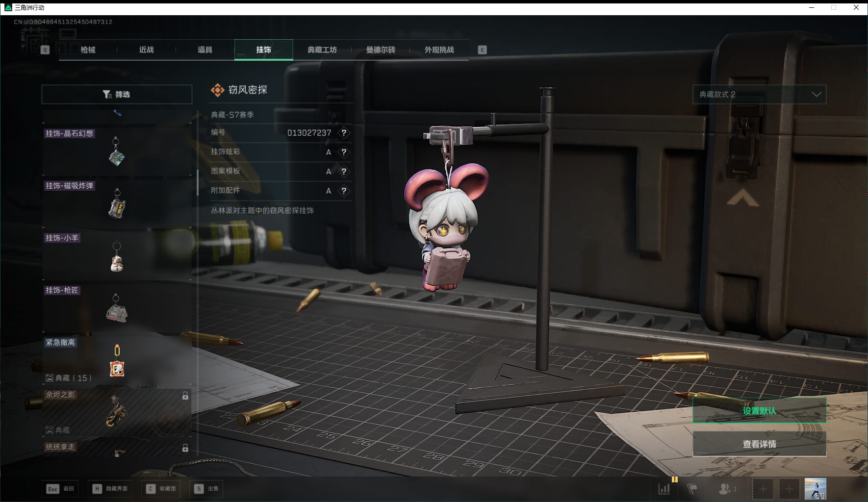Open the 筛选 filter panel
Viewport: 868px width, 502px height.
click(x=117, y=94)
